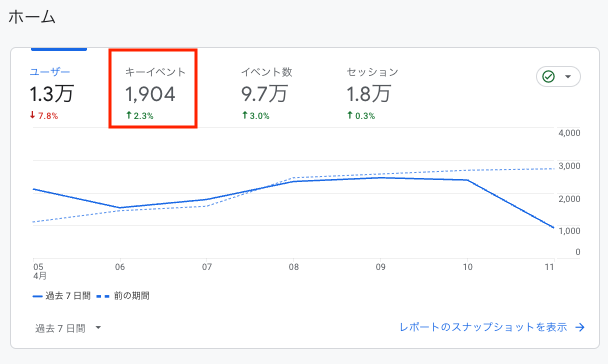Screen dimensions: 608x364
Task: Click the green up arrow 2.3% indicator
Action: [x=140, y=116]
